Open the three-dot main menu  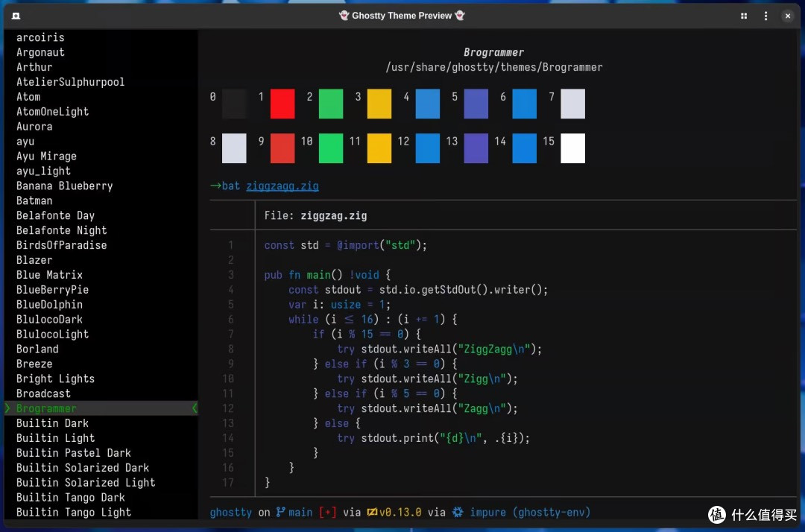765,16
